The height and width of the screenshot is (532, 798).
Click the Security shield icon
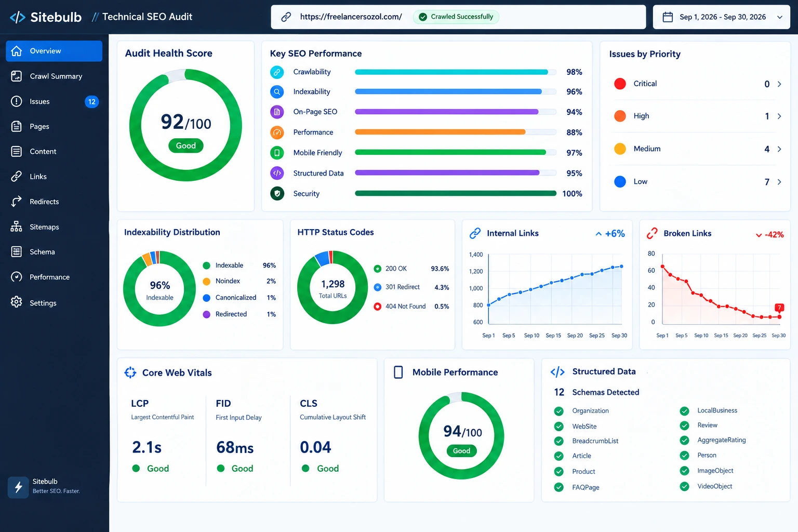click(x=277, y=194)
